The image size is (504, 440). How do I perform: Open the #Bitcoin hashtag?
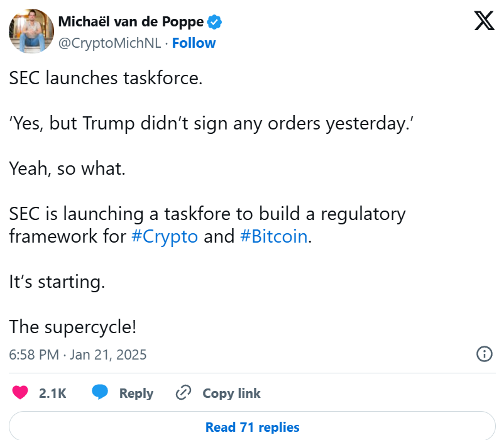point(274,236)
